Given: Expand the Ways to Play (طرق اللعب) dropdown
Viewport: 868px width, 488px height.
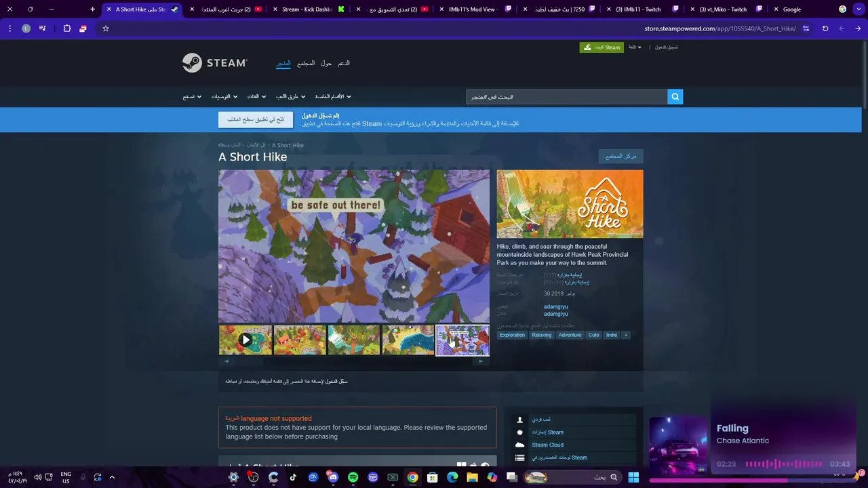Looking at the screenshot, I should (290, 97).
